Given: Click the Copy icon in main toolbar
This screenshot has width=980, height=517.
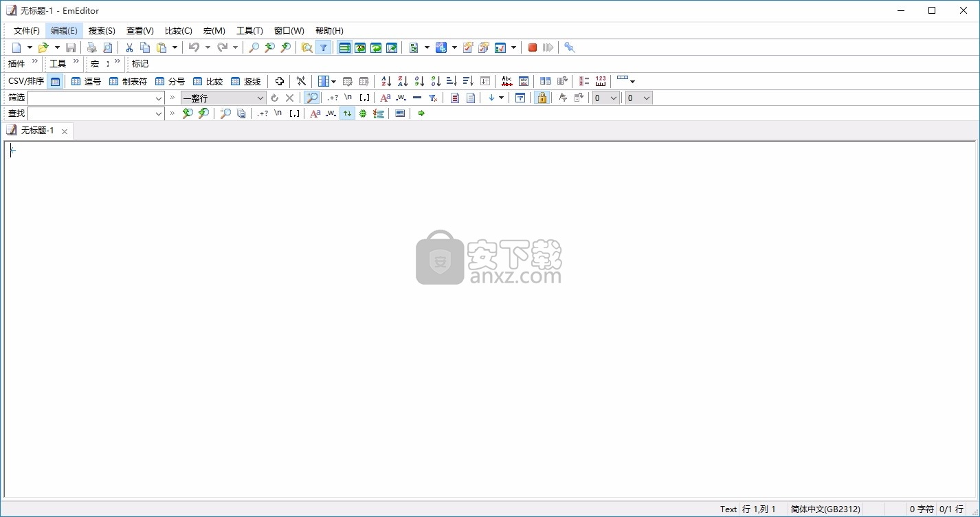Looking at the screenshot, I should tap(145, 47).
